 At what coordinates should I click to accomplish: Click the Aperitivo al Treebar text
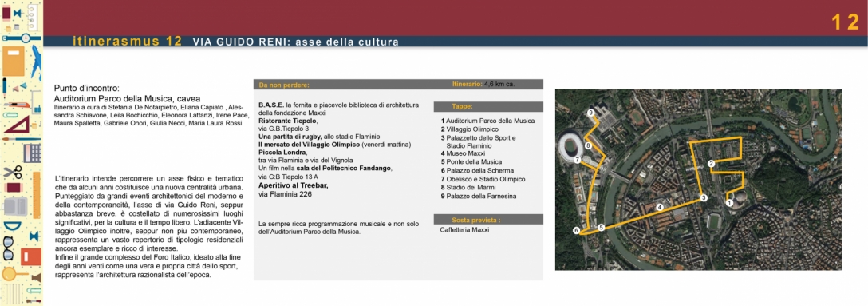point(294,185)
